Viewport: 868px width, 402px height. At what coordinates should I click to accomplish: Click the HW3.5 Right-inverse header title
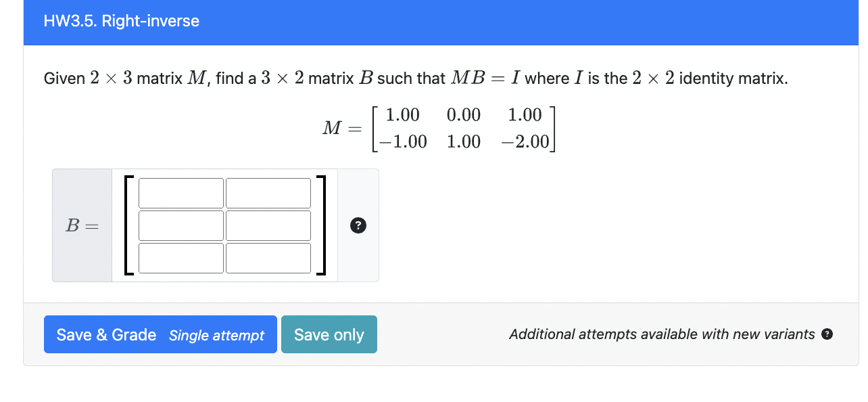[x=122, y=21]
